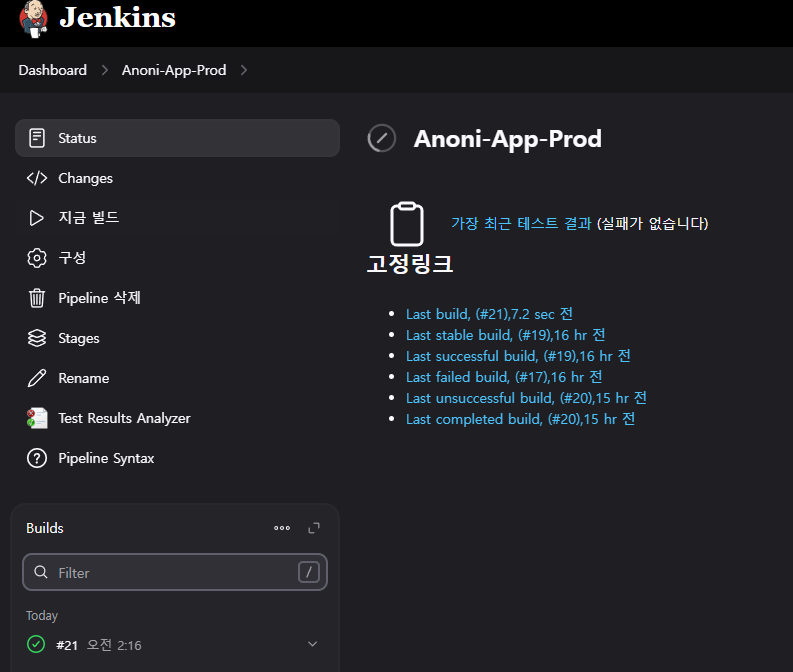
Task: Select Rename in the sidebar
Action: (x=178, y=378)
